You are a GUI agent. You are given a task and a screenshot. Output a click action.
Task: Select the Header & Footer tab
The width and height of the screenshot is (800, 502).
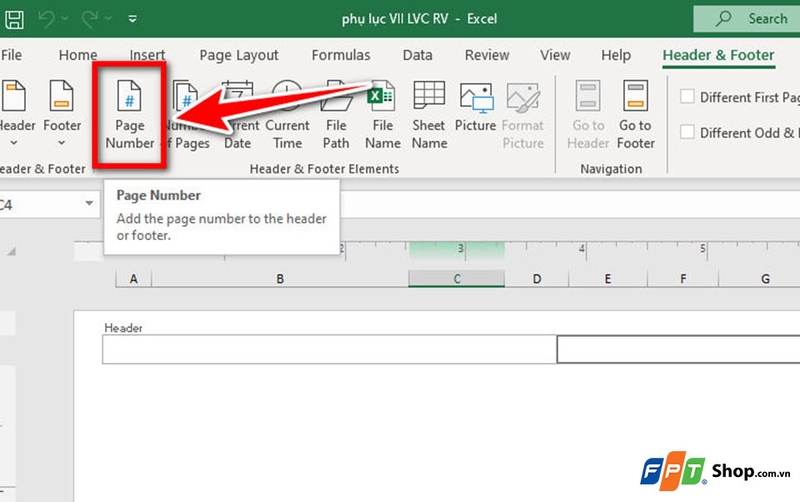click(718, 55)
